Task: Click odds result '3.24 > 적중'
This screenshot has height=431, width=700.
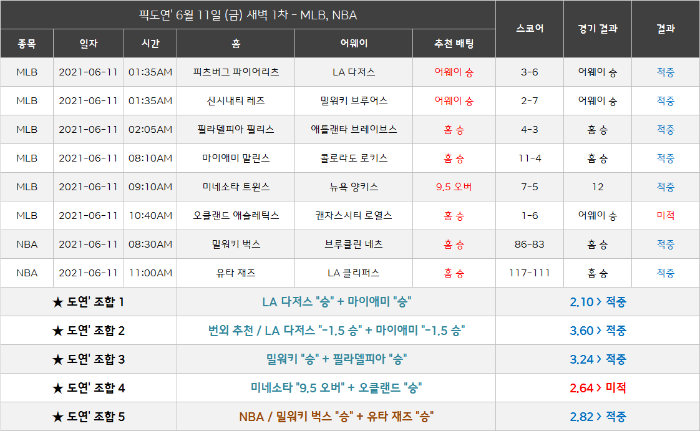Action: click(598, 359)
